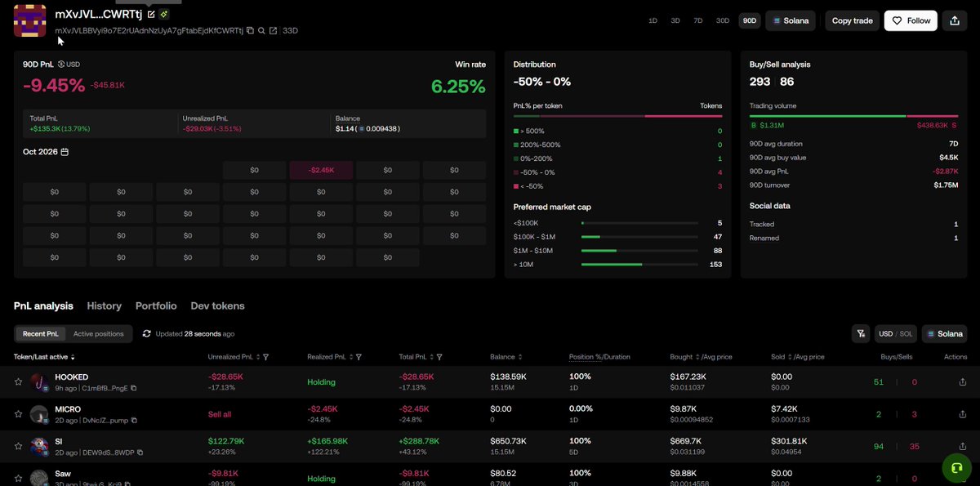Select the 7D time range
The width and height of the screenshot is (980, 486).
pyautogui.click(x=698, y=20)
